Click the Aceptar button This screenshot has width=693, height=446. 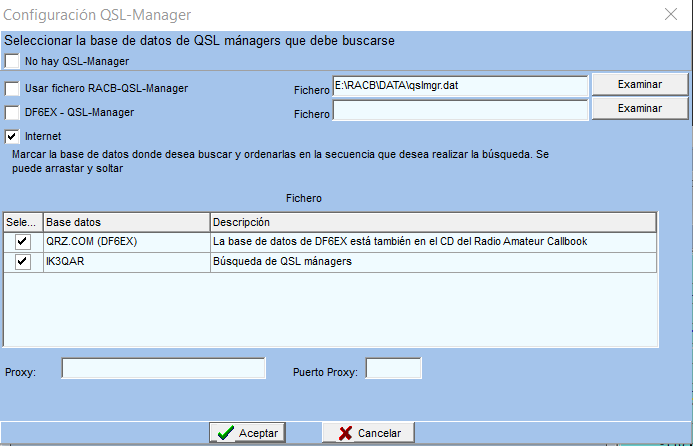[x=247, y=433]
